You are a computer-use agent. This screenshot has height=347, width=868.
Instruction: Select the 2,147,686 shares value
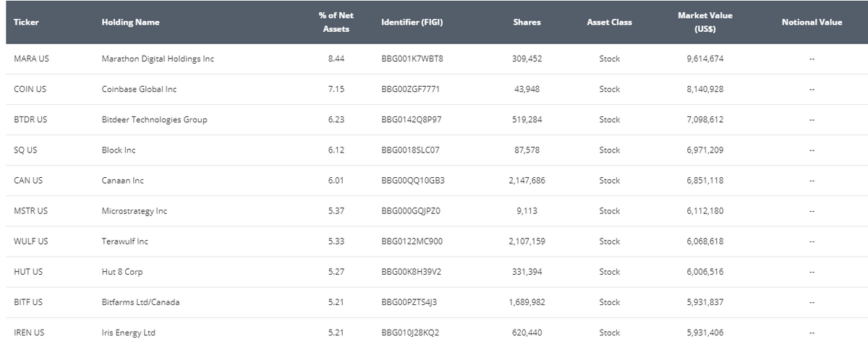click(527, 181)
